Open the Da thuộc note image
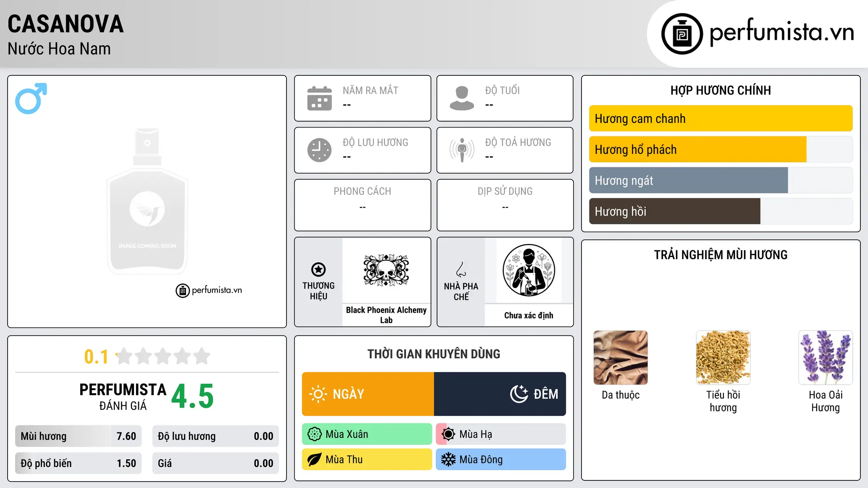 click(x=621, y=358)
